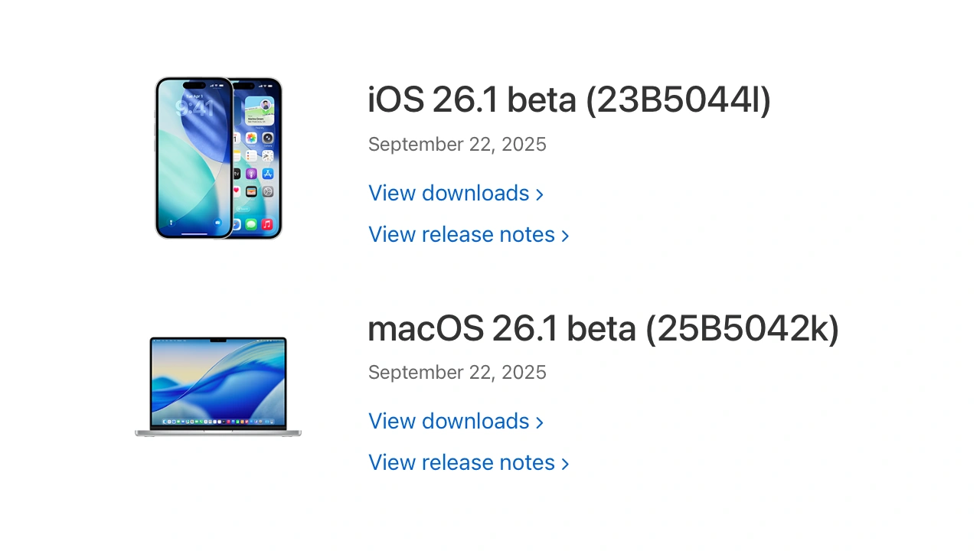The height and width of the screenshot is (551, 980).
Task: Select the Podcasts icon on the iPhone screen
Action: coord(250,172)
